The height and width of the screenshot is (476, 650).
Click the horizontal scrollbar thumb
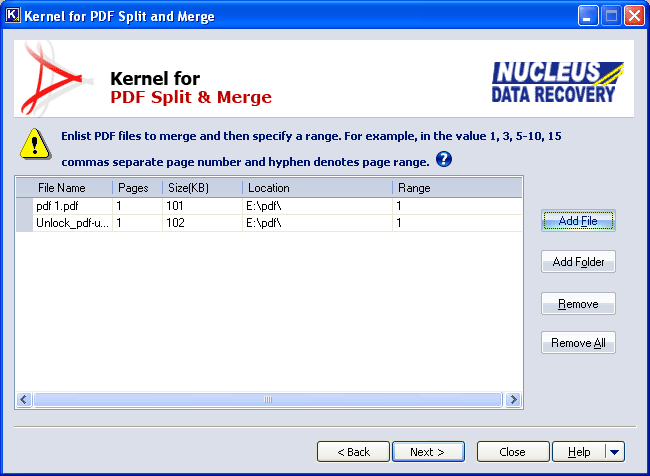pyautogui.click(x=268, y=399)
